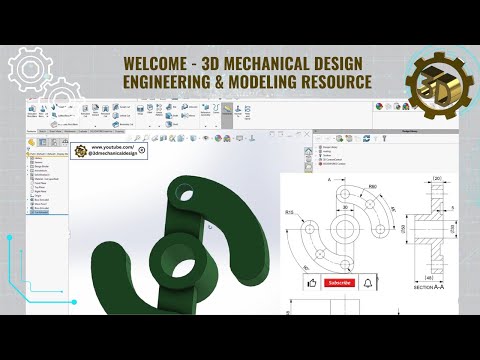Image resolution: width=480 pixels, height=360 pixels.
Task: Click the Design Library back arrow
Action: pyautogui.click(x=319, y=138)
